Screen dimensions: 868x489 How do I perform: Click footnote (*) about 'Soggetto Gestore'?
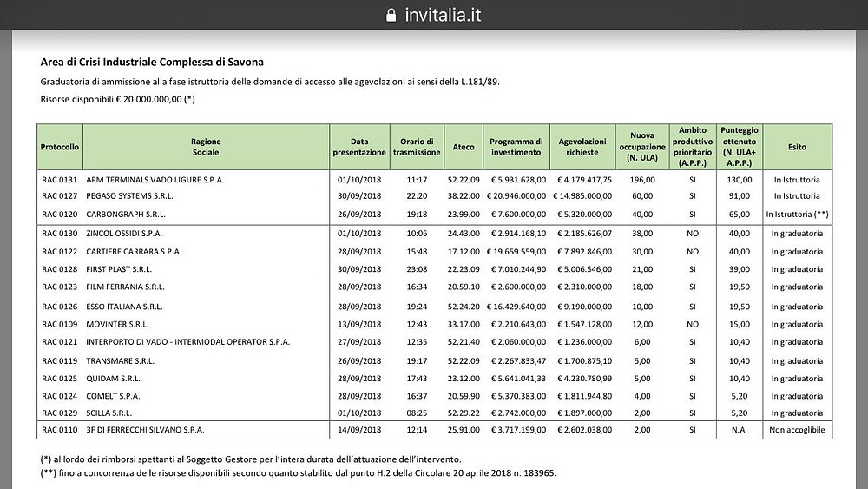(250, 459)
